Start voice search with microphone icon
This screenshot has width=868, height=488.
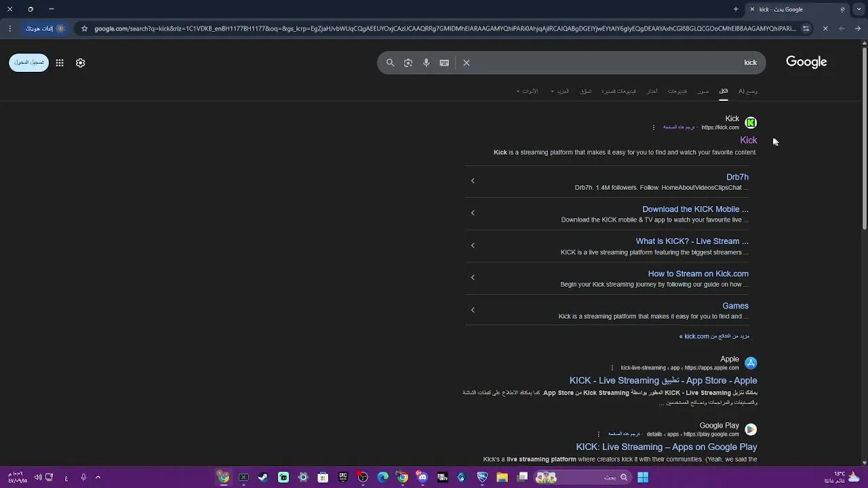(426, 62)
